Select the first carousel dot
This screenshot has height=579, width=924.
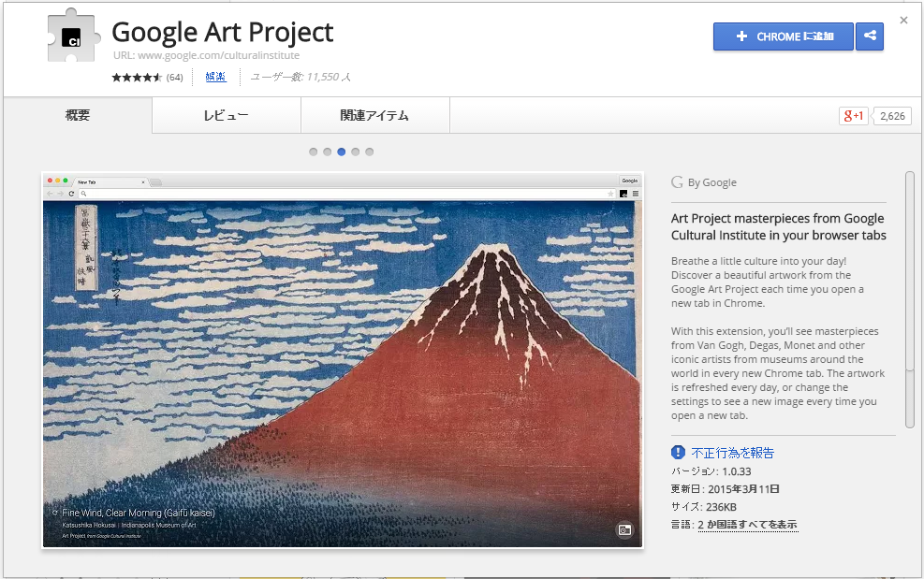pos(314,152)
